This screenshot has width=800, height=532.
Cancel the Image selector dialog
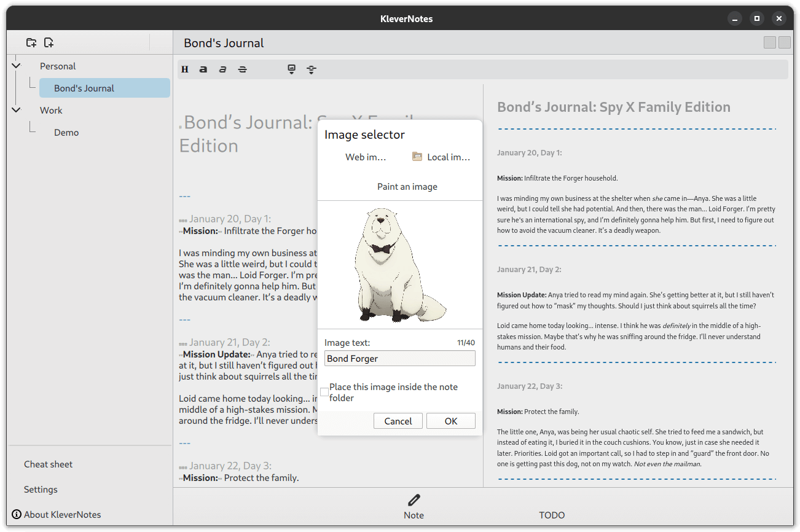click(x=398, y=421)
